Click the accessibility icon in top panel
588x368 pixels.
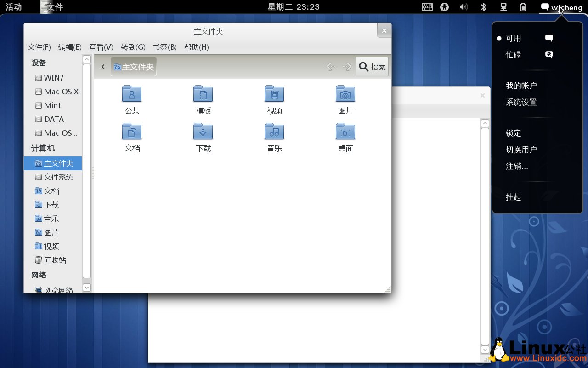pos(444,7)
